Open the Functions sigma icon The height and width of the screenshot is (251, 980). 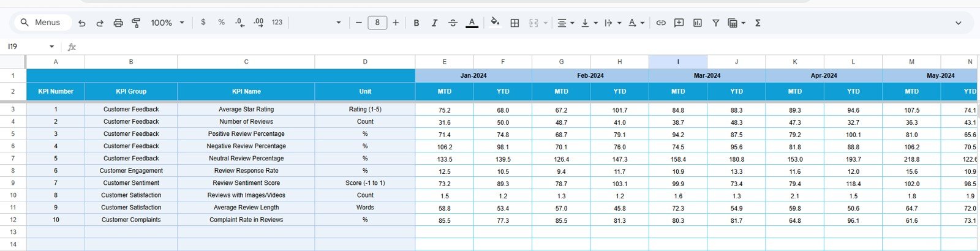tap(758, 23)
